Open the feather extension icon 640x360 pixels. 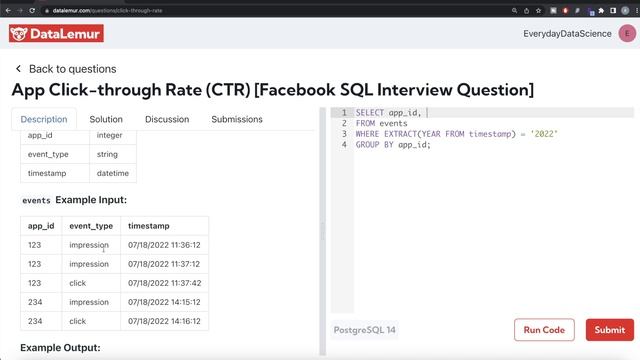pos(577,11)
